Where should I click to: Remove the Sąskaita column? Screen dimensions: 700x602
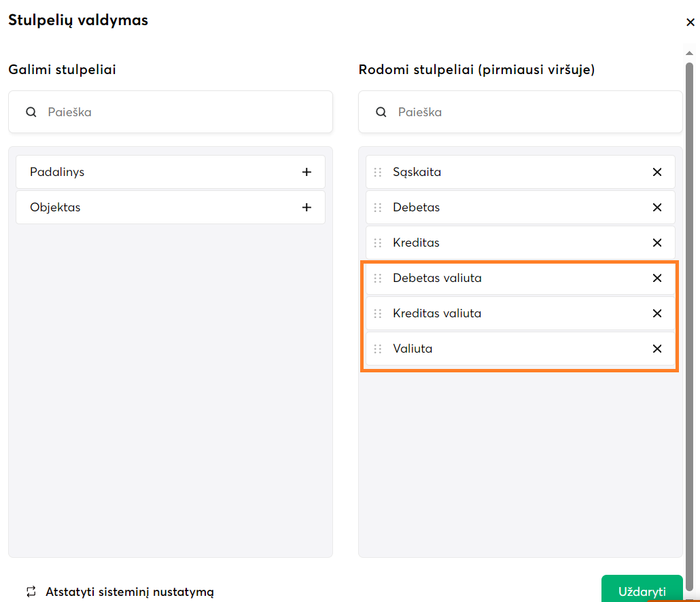(x=657, y=172)
